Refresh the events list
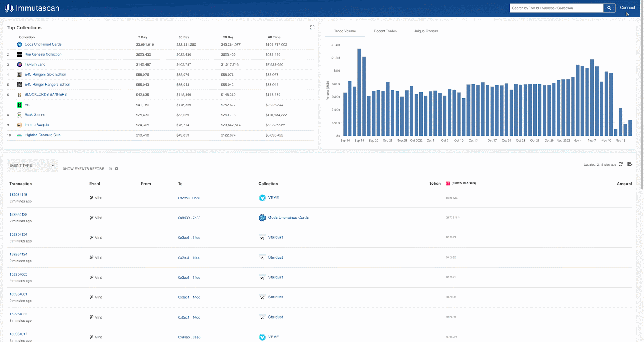 click(x=621, y=164)
